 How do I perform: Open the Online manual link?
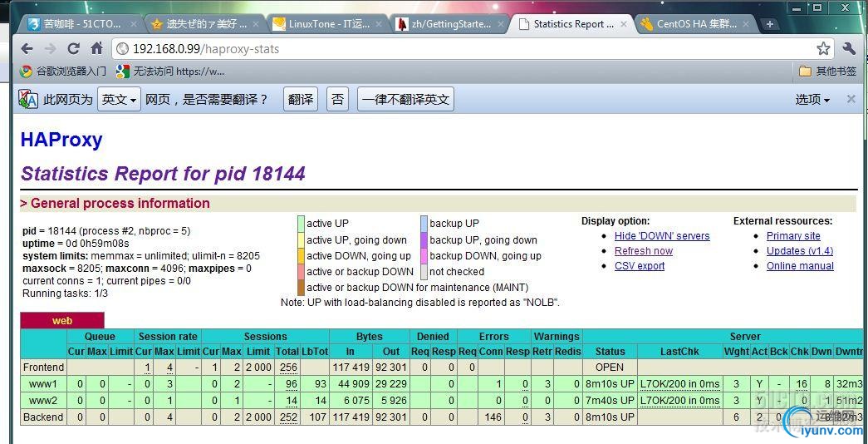click(800, 266)
